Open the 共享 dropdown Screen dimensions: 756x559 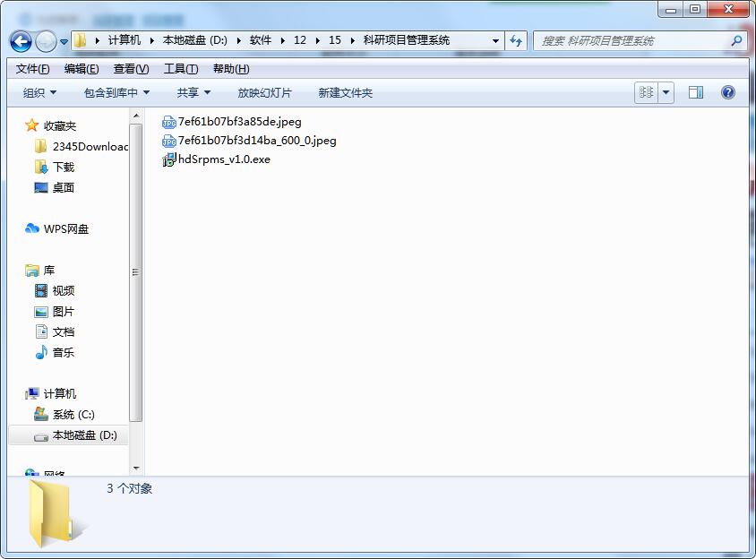click(193, 92)
